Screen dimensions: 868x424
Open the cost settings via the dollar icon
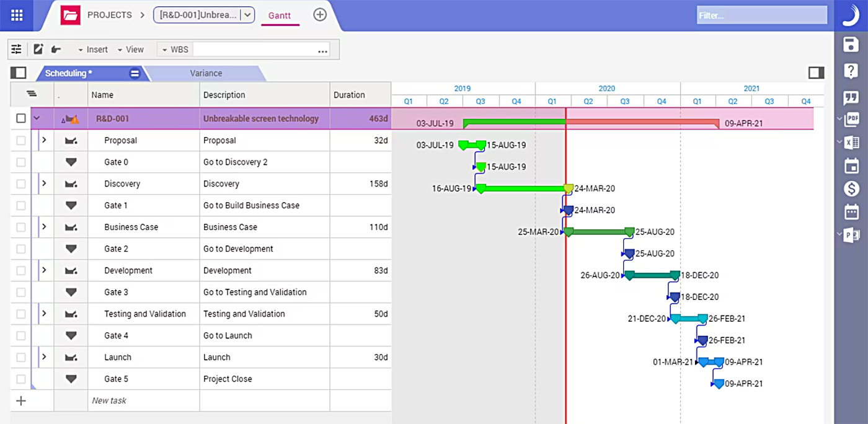coord(851,188)
